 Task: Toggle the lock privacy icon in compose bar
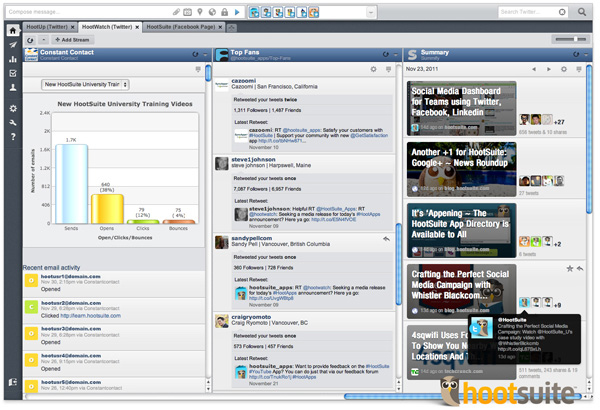coord(224,12)
